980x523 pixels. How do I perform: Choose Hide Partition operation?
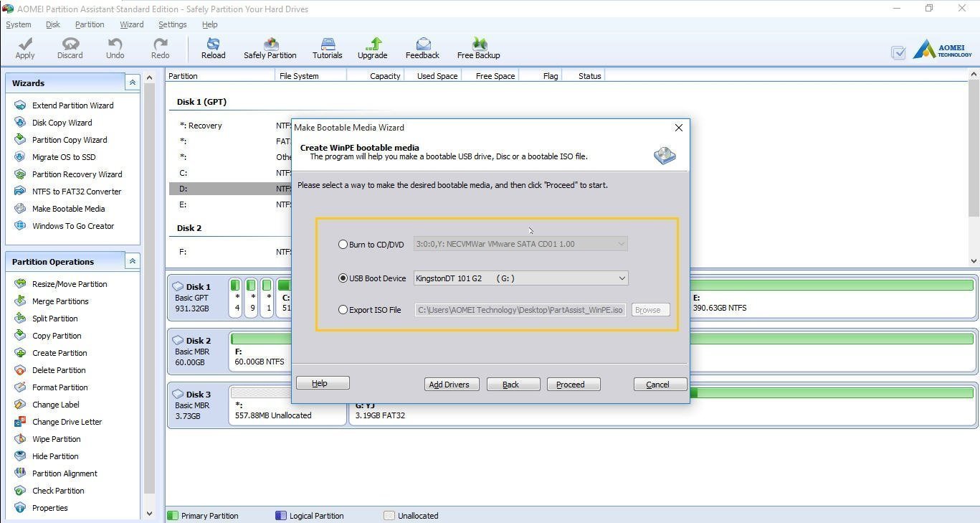point(55,456)
